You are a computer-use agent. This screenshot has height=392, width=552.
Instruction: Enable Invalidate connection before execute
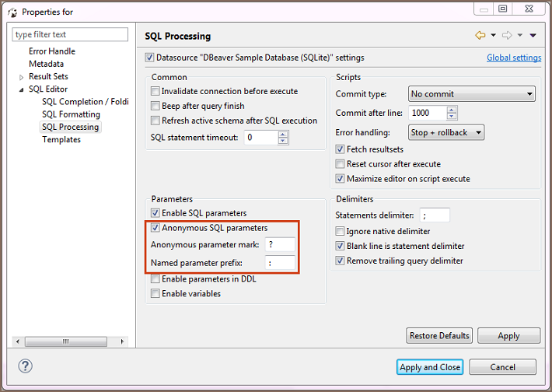pyautogui.click(x=155, y=92)
